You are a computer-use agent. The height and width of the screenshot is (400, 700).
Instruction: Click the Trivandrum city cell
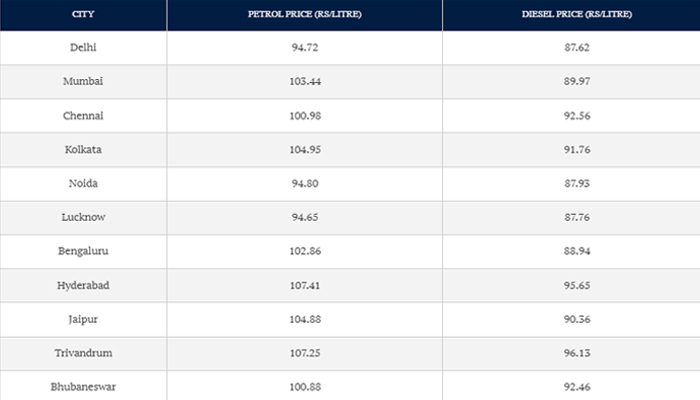point(84,354)
